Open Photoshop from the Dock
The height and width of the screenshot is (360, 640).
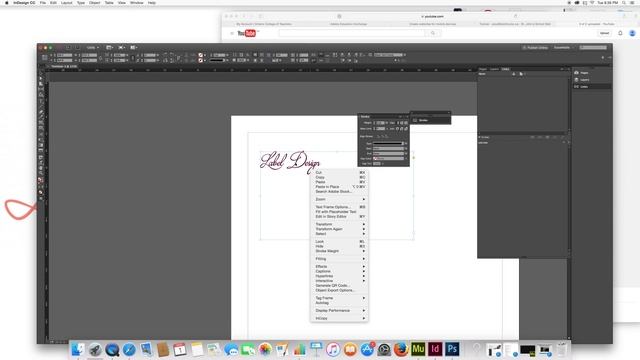point(452,349)
